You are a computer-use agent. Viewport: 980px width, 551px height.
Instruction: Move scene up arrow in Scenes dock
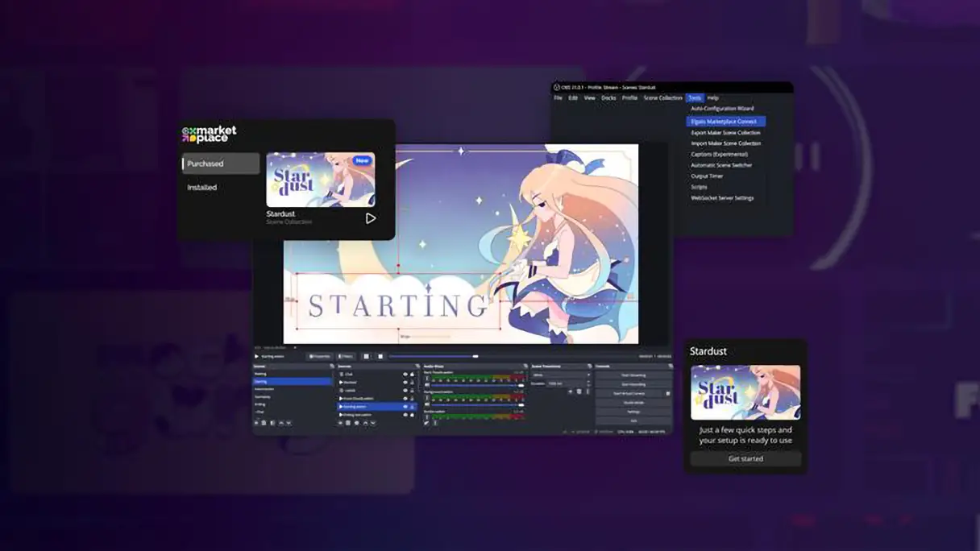click(x=281, y=423)
